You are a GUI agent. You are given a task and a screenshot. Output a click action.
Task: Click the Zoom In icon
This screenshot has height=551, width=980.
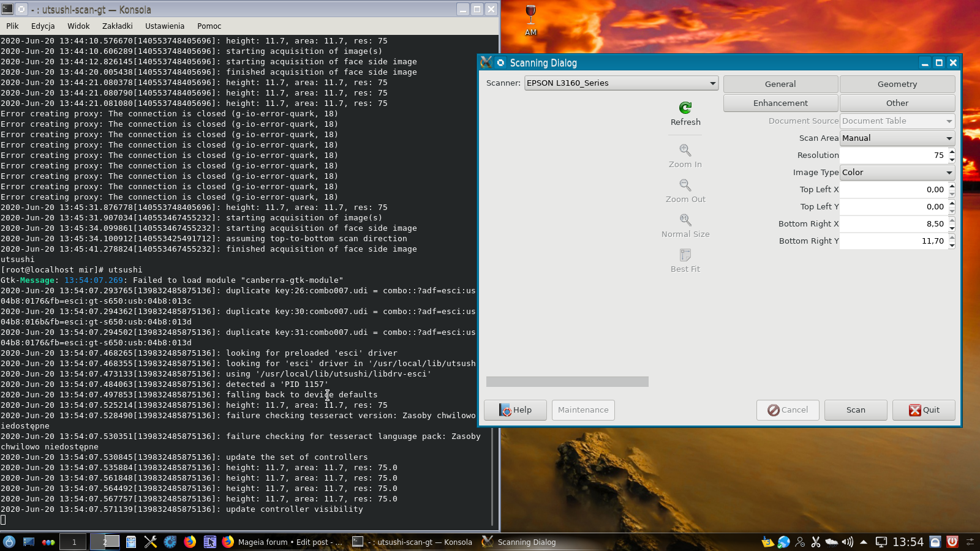(x=685, y=150)
